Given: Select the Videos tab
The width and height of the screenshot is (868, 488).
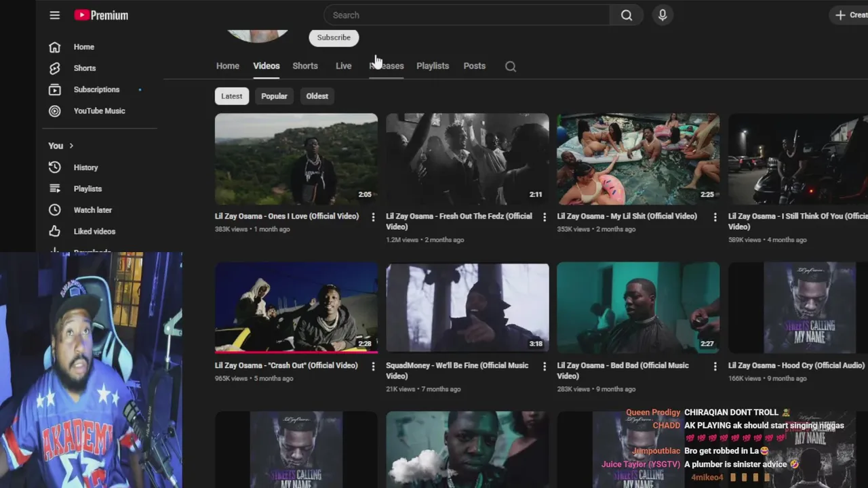Looking at the screenshot, I should pos(266,66).
